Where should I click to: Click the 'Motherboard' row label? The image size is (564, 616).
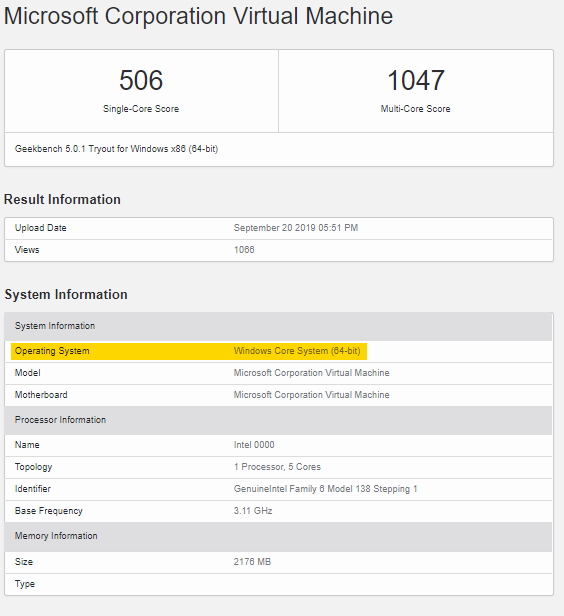41,395
